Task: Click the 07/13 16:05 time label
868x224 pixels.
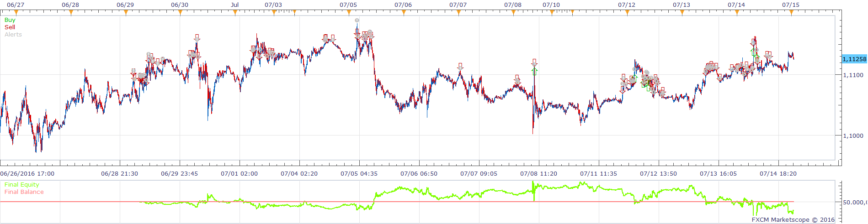Action: pos(719,174)
